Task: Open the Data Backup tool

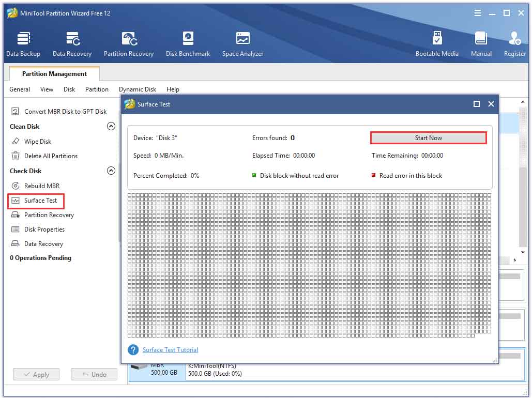Action: [x=23, y=44]
